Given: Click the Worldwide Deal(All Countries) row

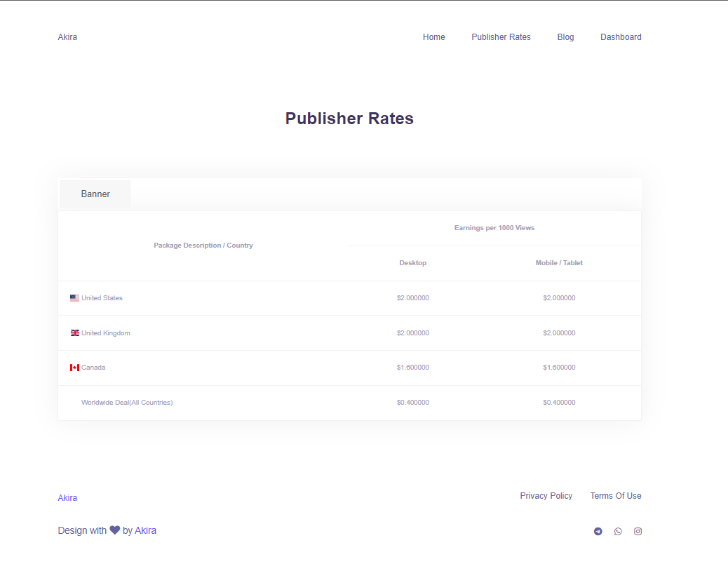Looking at the screenshot, I should 127,403.
